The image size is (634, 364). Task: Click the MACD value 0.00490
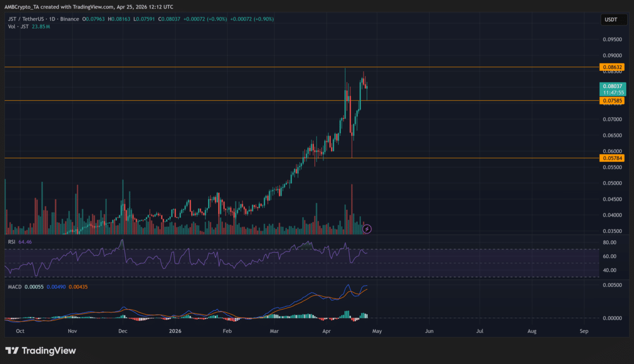click(x=55, y=287)
